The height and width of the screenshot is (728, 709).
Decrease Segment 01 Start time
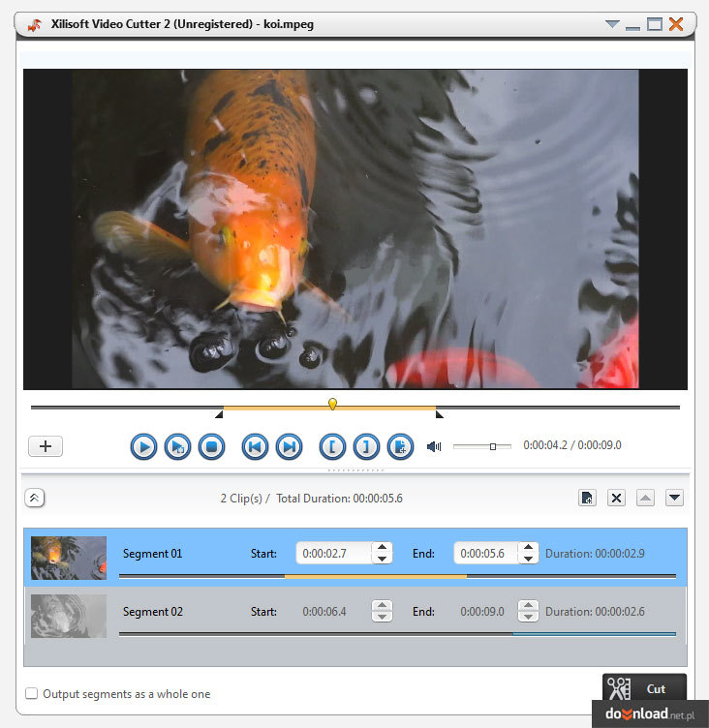(x=382, y=559)
